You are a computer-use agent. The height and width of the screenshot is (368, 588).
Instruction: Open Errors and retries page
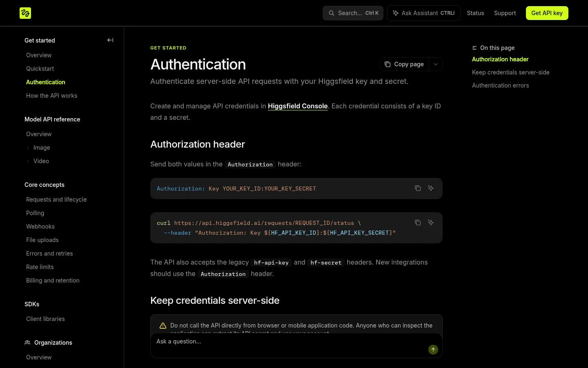[x=49, y=254]
